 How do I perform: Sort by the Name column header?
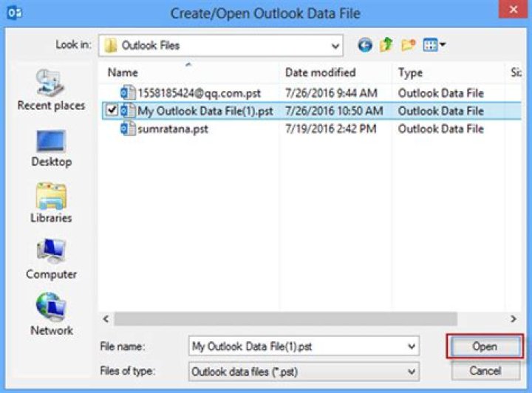123,73
